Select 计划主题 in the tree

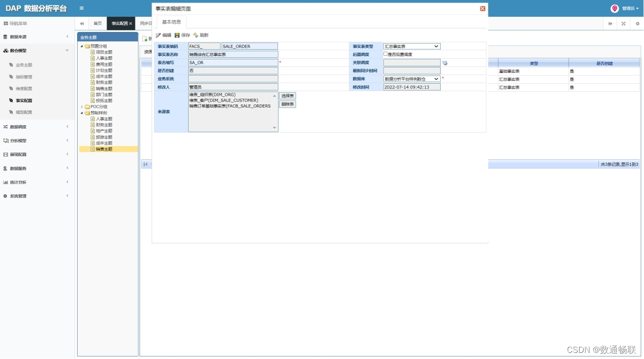[104, 70]
